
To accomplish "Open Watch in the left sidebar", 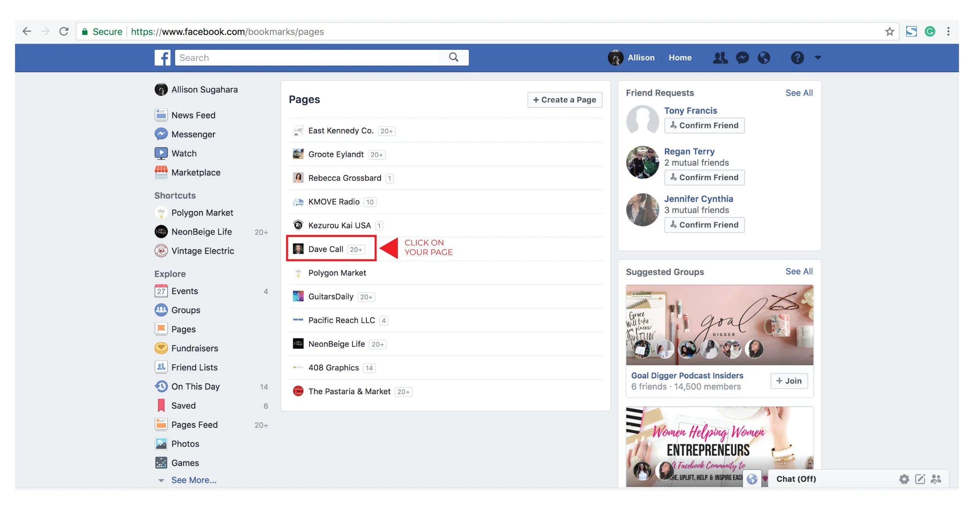I will click(x=176, y=153).
